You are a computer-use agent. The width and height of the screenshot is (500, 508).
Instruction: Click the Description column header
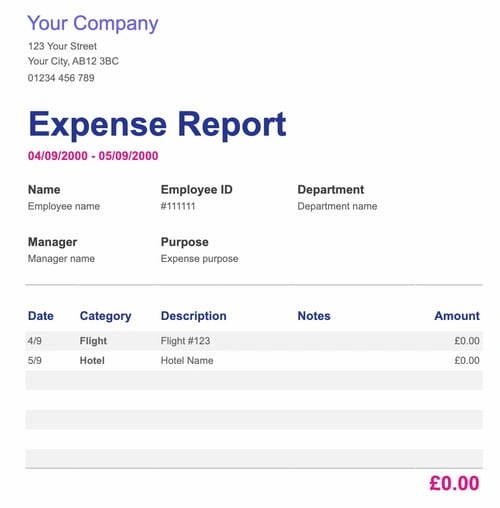(x=194, y=316)
